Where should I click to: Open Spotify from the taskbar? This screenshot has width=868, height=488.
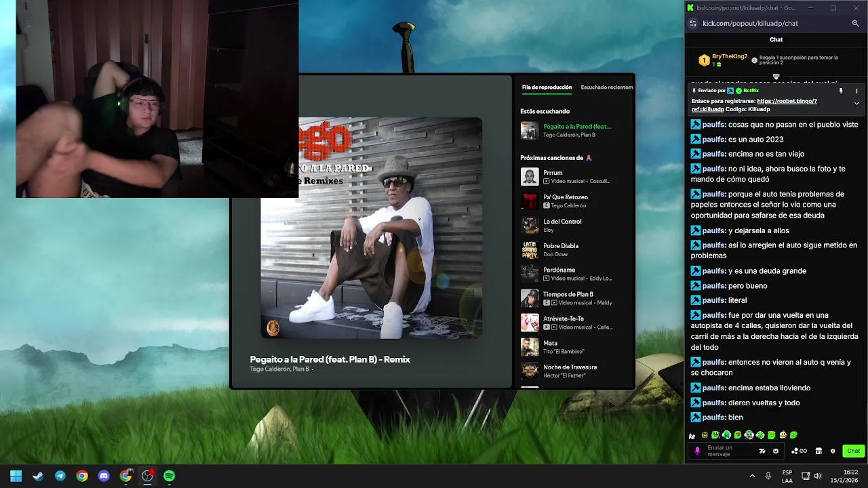[x=169, y=476]
